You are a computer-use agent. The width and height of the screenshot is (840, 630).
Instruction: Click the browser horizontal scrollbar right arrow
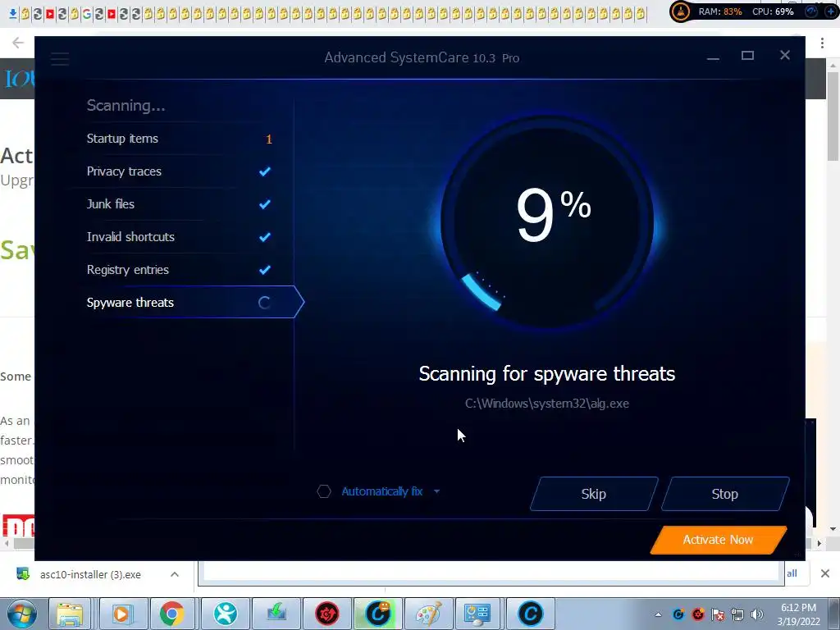click(819, 543)
